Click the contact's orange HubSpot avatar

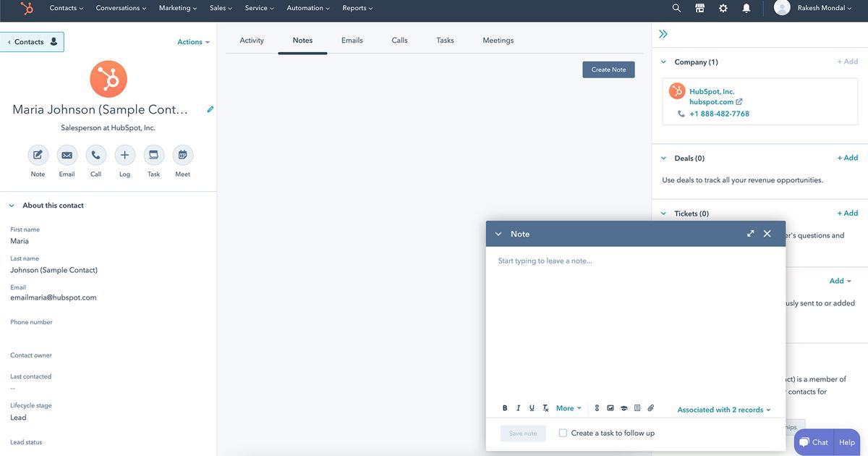click(x=109, y=79)
